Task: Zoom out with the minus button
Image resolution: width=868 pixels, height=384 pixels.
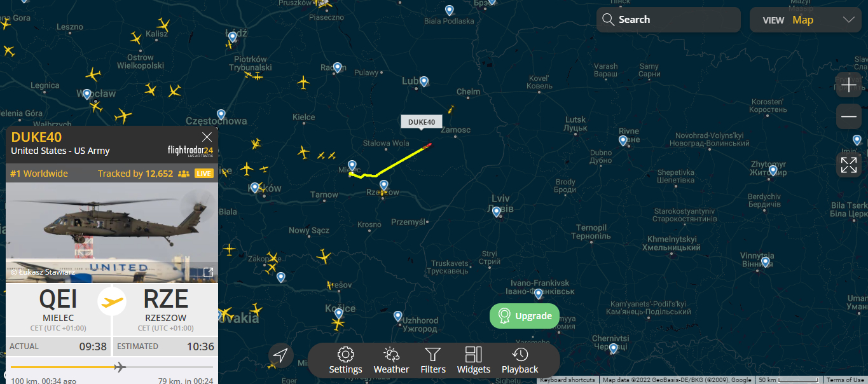Action: click(x=849, y=117)
